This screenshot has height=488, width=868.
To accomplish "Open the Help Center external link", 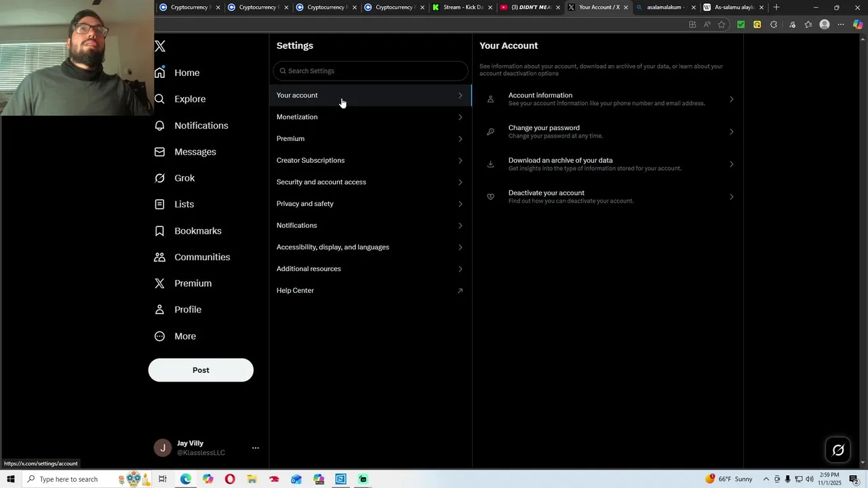I will pyautogui.click(x=370, y=290).
